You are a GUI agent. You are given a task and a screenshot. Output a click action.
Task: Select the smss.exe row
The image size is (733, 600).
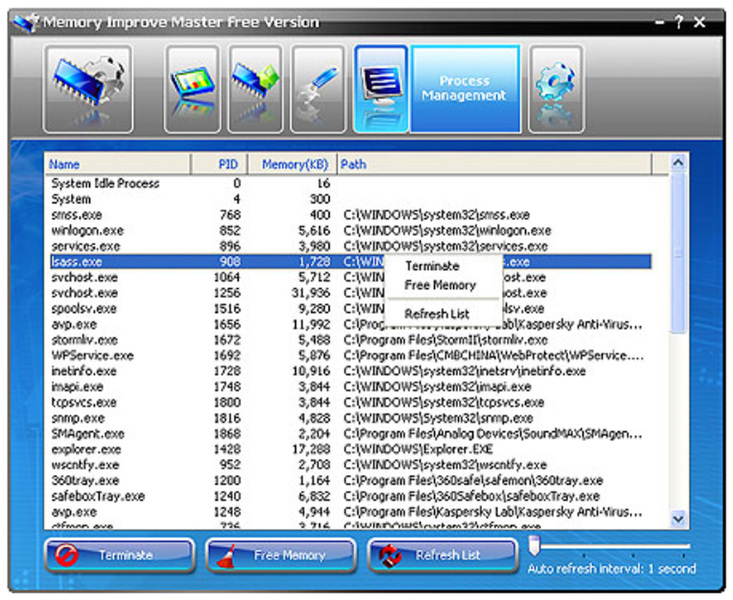351,215
